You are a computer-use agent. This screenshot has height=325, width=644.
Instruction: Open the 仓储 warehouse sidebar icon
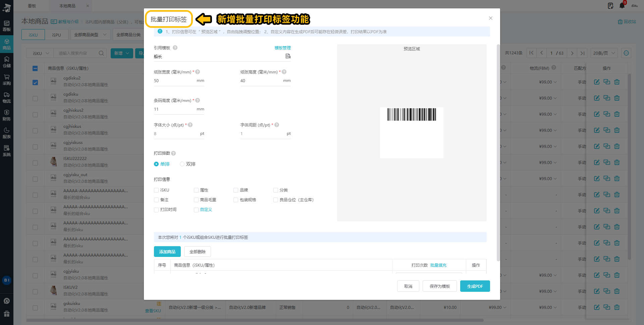[x=7, y=62]
